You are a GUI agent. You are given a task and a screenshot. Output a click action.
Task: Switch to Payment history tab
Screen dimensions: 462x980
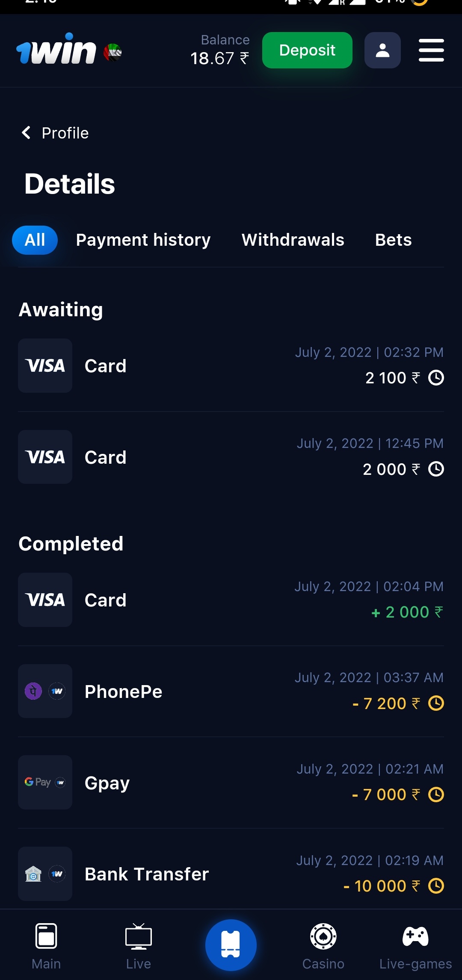pyautogui.click(x=143, y=240)
